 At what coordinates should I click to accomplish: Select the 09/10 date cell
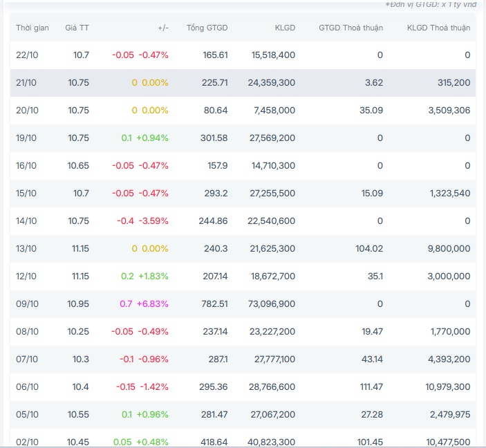tap(27, 304)
